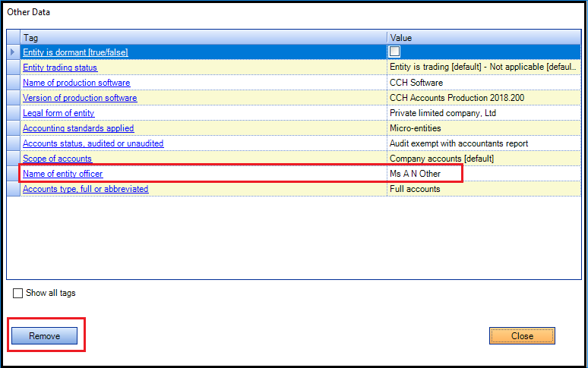Open the Legal form of entity link

(x=58, y=113)
